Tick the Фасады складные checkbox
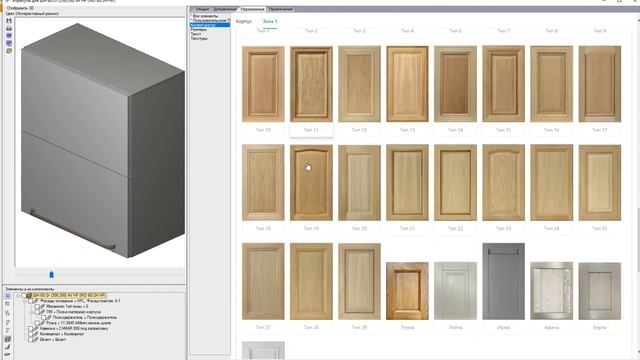The width and height of the screenshot is (640, 360). [30, 301]
